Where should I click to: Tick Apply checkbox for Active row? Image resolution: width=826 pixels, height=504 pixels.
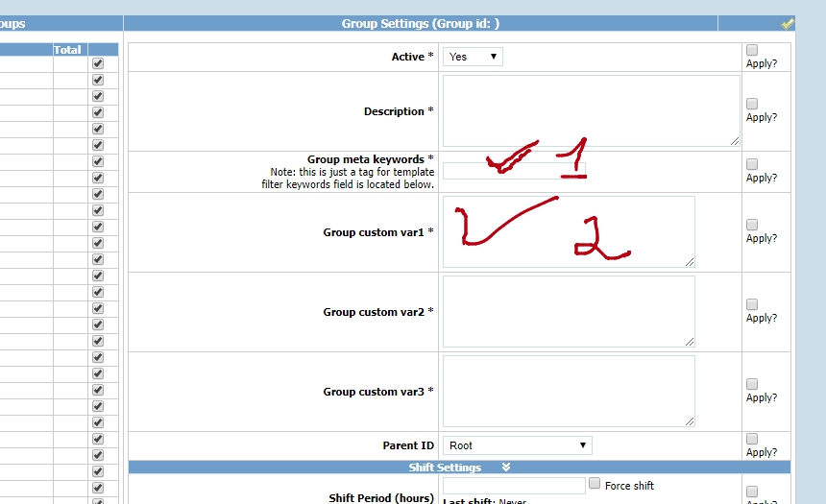(x=752, y=50)
